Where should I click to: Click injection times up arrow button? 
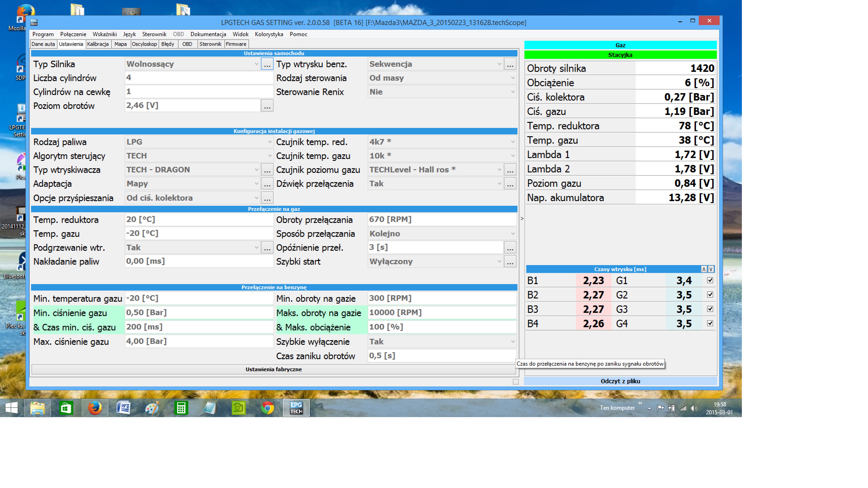pyautogui.click(x=704, y=269)
